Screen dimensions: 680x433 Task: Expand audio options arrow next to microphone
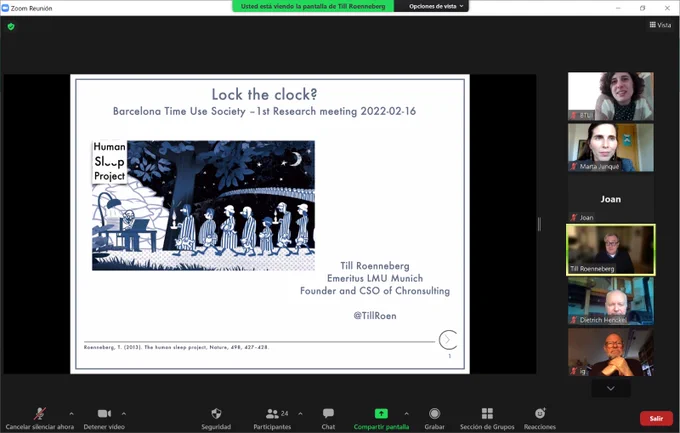pos(72,413)
